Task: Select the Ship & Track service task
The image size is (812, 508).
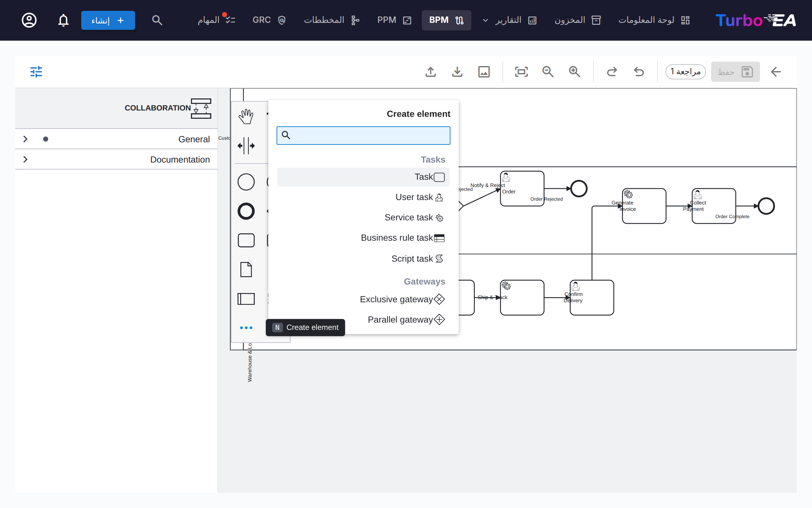Action: (522, 298)
